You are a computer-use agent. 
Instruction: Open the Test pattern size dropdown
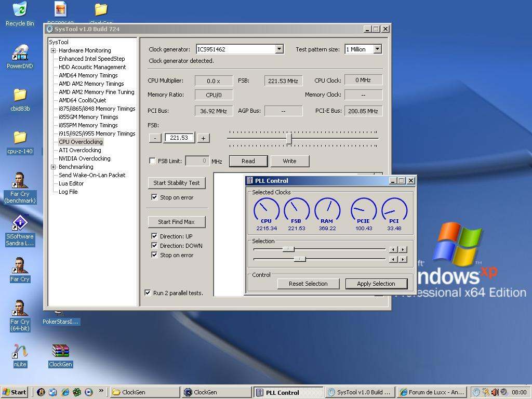pos(377,49)
